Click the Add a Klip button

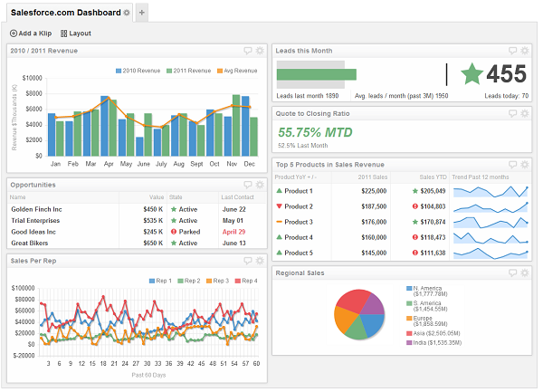[31, 33]
